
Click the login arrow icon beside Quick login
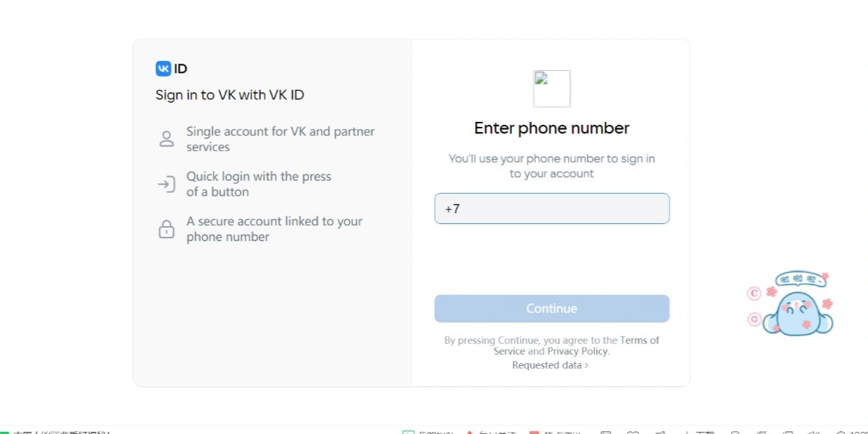166,184
